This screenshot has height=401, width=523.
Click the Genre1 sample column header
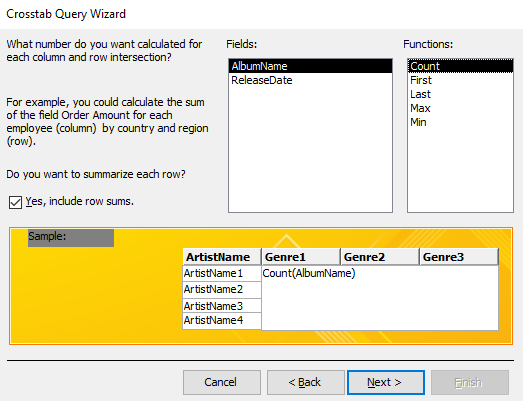[301, 257]
